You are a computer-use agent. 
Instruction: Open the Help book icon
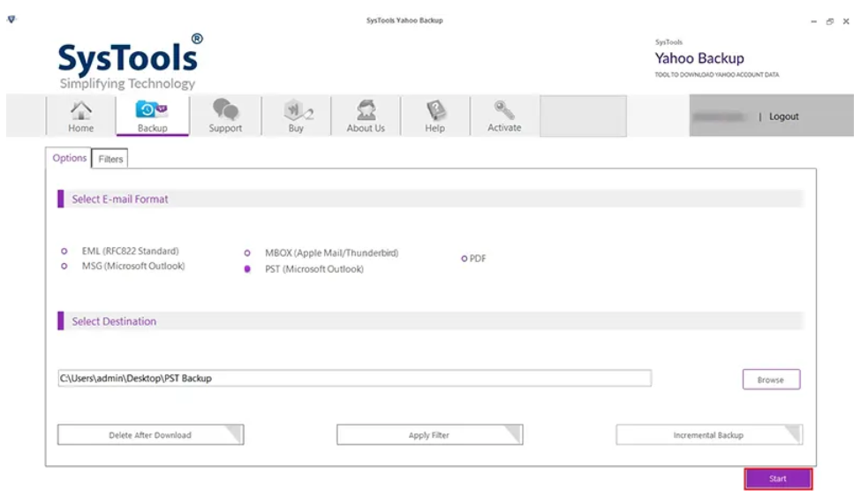tap(434, 116)
